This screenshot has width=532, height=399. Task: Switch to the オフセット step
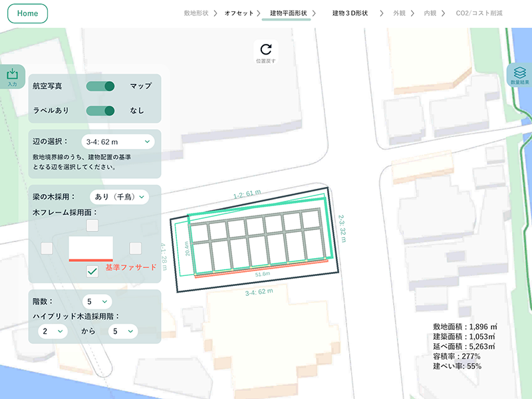coord(239,13)
